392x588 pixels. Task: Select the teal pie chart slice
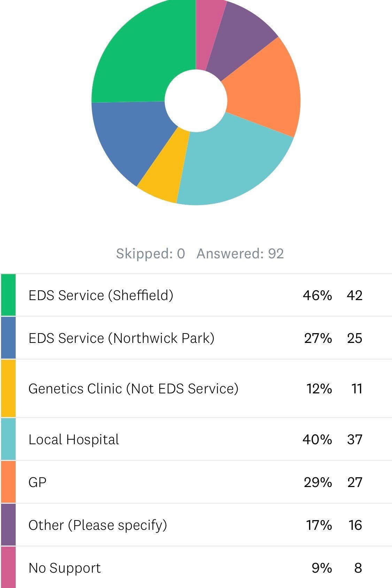tap(230, 164)
